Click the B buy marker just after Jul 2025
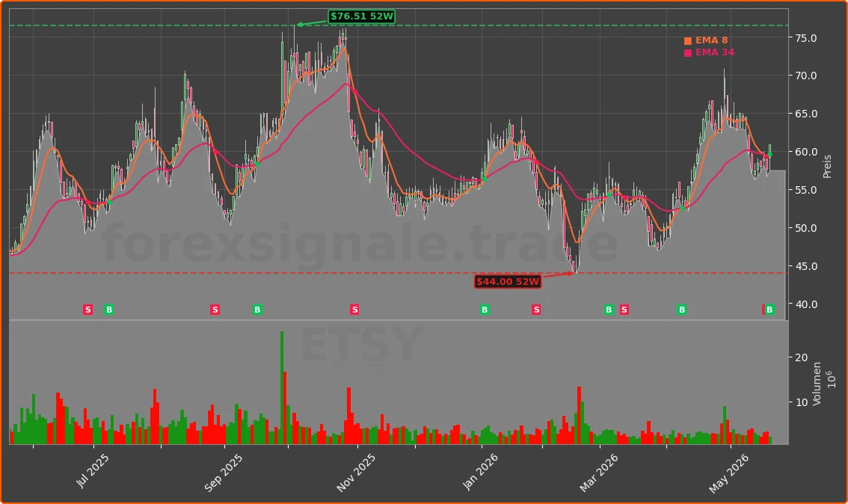Image resolution: width=848 pixels, height=504 pixels. 108,310
